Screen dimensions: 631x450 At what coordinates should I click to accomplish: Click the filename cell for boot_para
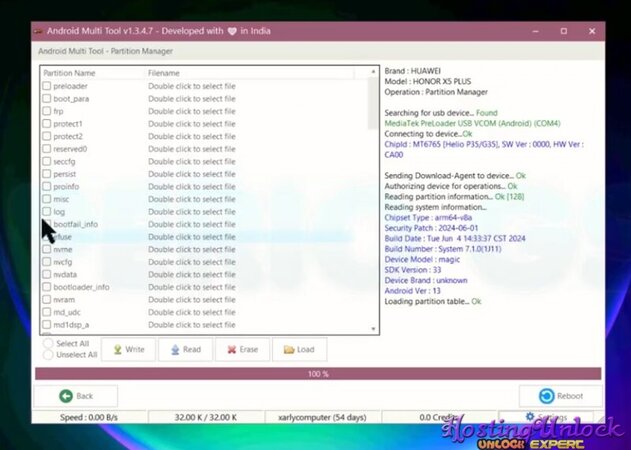click(192, 99)
